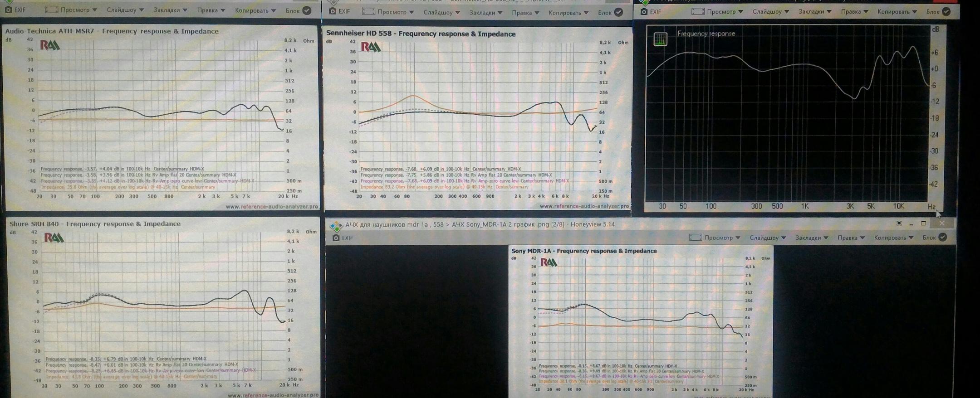
Task: Open EXIF info in the Sennheiser HD 558 window
Action: 340,11
